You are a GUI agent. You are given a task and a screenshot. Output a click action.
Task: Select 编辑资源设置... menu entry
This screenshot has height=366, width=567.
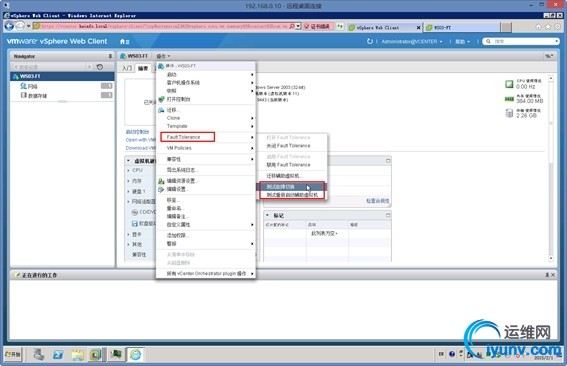206,181
